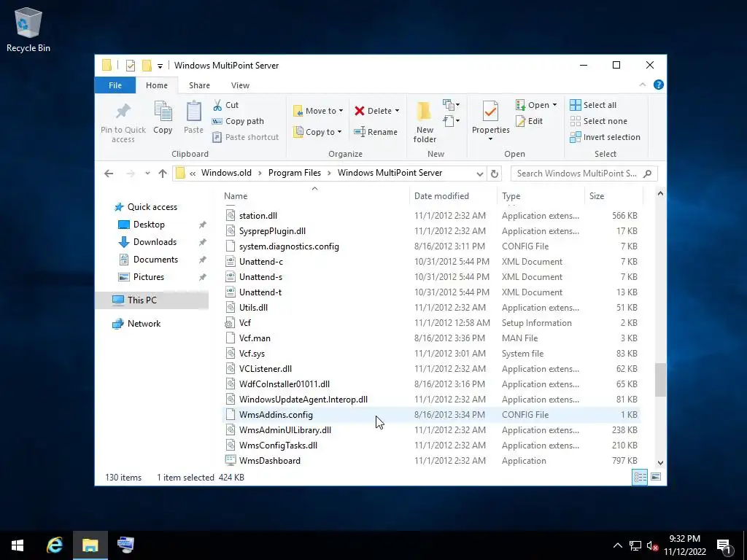Expand address bar history dropdown
Screen dimensions: 747x560
pos(480,174)
